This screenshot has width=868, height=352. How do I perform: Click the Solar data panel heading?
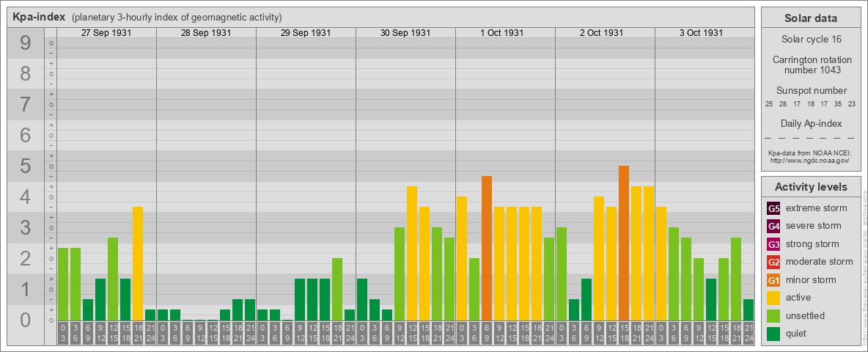(x=811, y=18)
